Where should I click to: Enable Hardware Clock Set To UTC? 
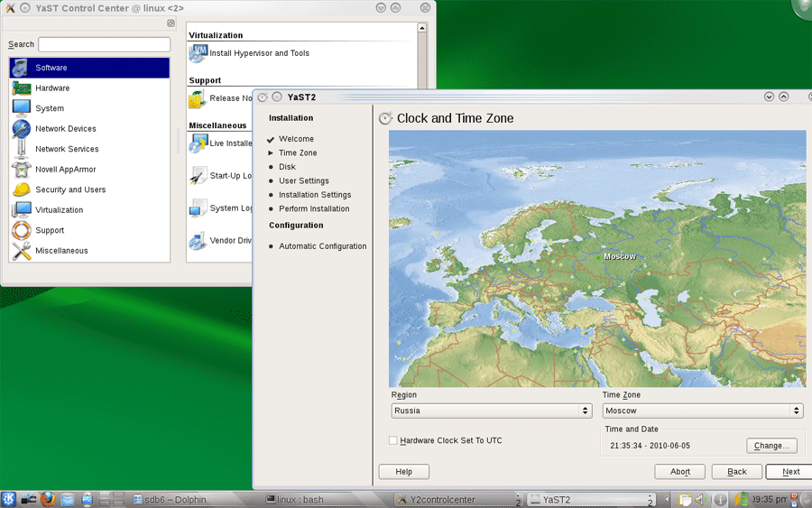click(x=393, y=440)
